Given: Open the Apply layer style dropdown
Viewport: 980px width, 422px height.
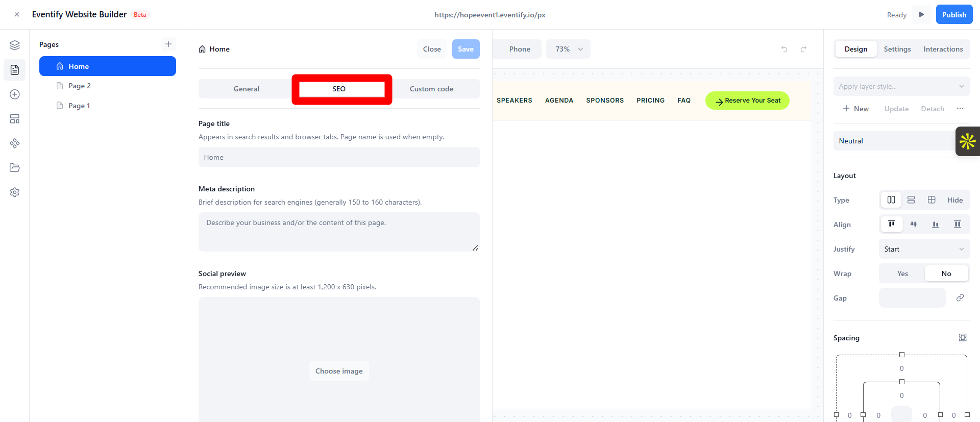Looking at the screenshot, I should coord(901,86).
